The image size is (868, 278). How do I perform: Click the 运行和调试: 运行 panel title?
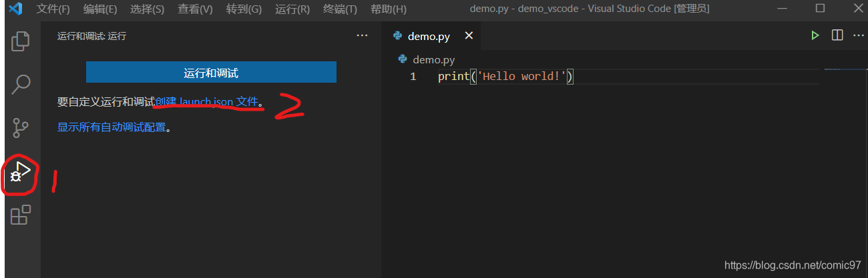pos(91,36)
